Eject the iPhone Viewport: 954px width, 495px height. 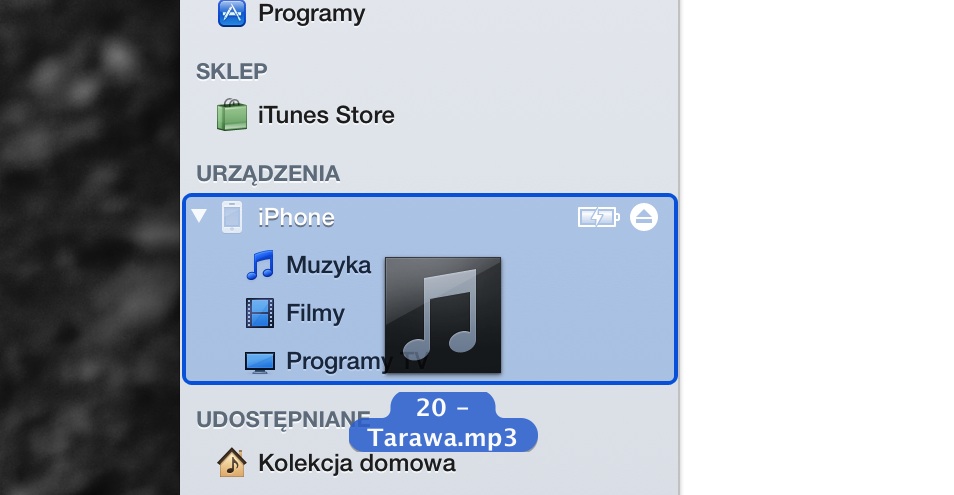click(644, 217)
